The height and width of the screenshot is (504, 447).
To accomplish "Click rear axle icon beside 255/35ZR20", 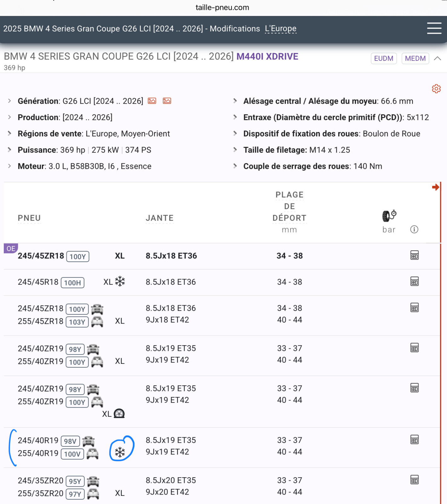I will pyautogui.click(x=93, y=494).
